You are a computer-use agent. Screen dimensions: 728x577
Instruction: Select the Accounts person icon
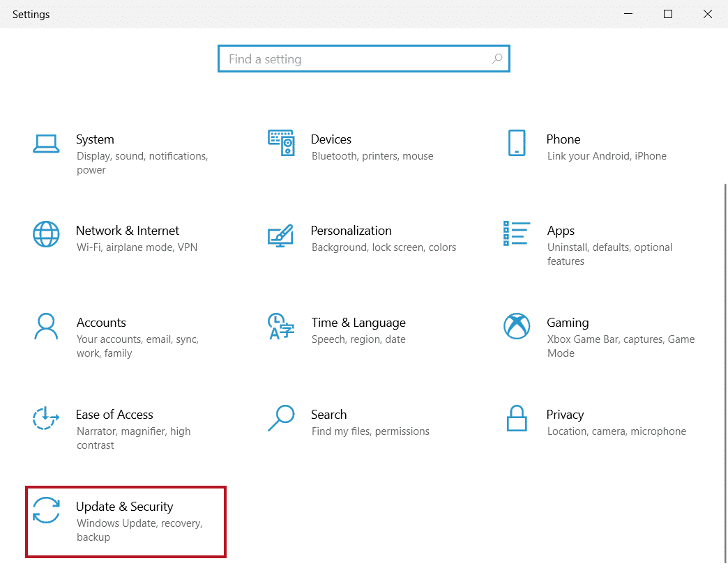click(x=46, y=327)
